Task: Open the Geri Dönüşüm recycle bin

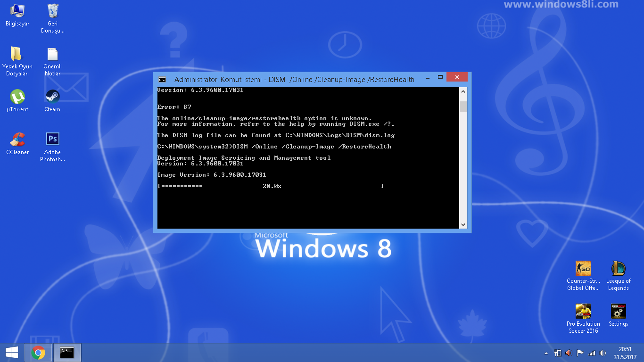Action: (53, 18)
